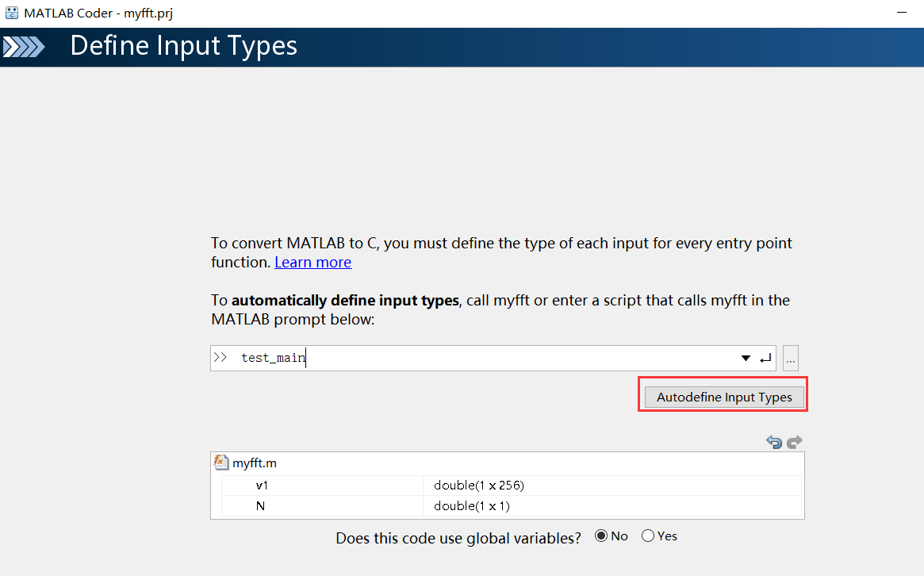924x576 pixels.
Task: Select the v1 input parameter name
Action: pyautogui.click(x=262, y=486)
